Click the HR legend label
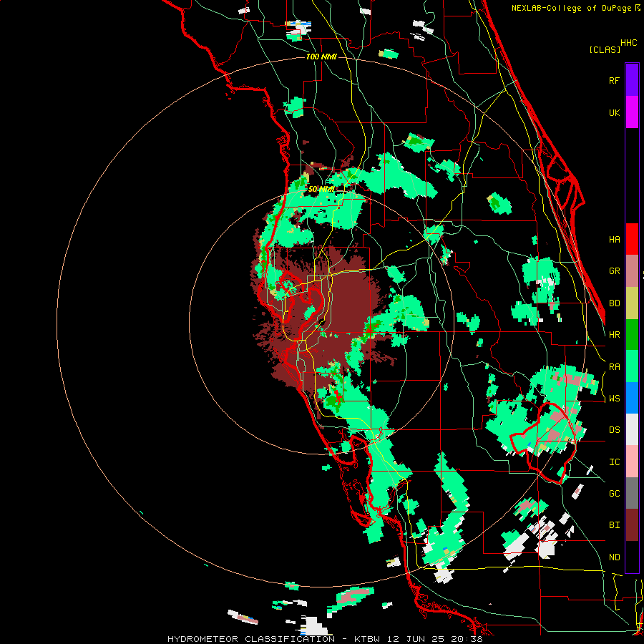Image resolution: width=644 pixels, height=644 pixels. click(x=614, y=335)
